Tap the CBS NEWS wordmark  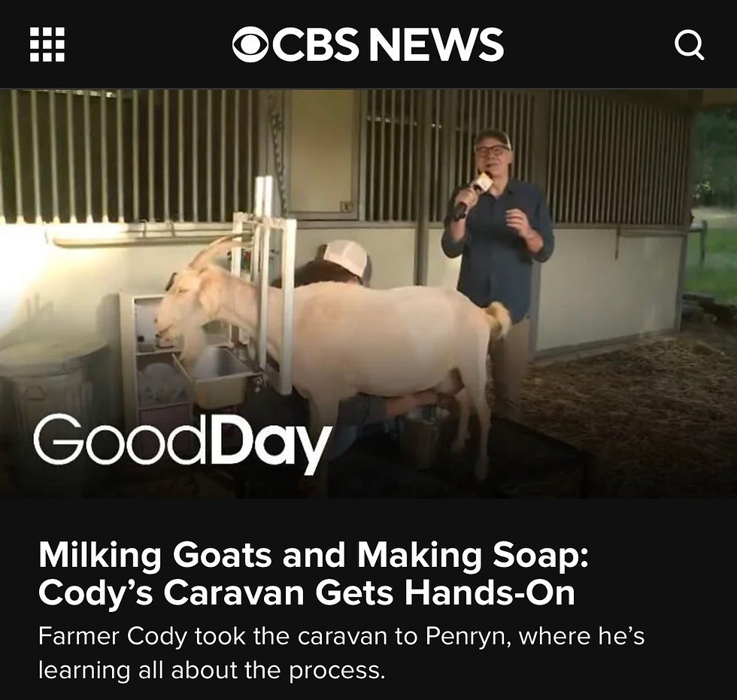[x=368, y=44]
